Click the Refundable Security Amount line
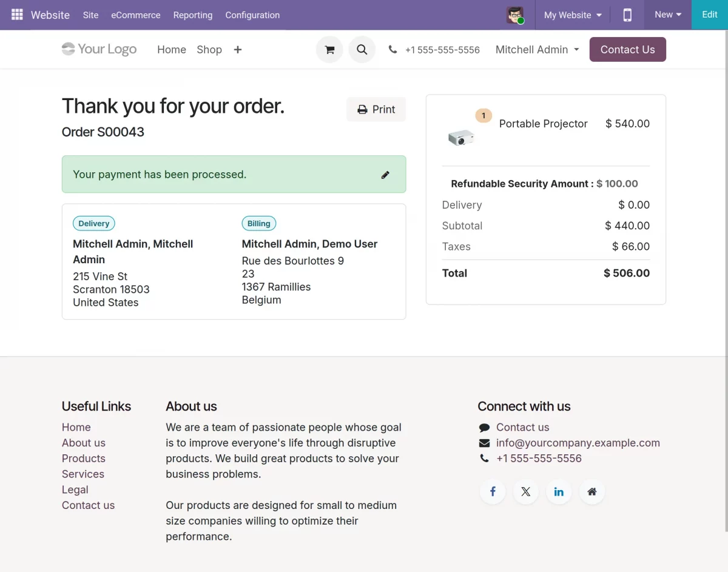The height and width of the screenshot is (572, 728). [x=545, y=184]
